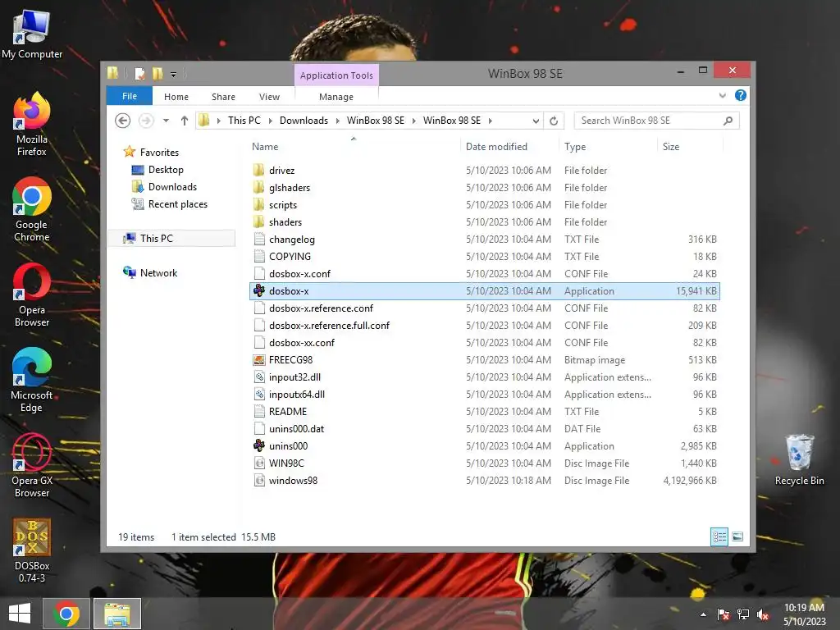Open network status tray icon
The image size is (840, 630).
(743, 614)
